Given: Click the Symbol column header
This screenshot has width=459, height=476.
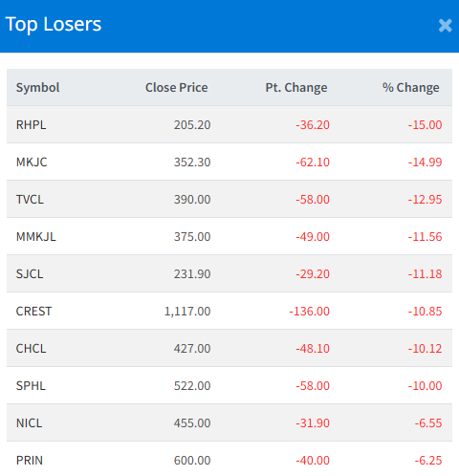Looking at the screenshot, I should point(37,88).
